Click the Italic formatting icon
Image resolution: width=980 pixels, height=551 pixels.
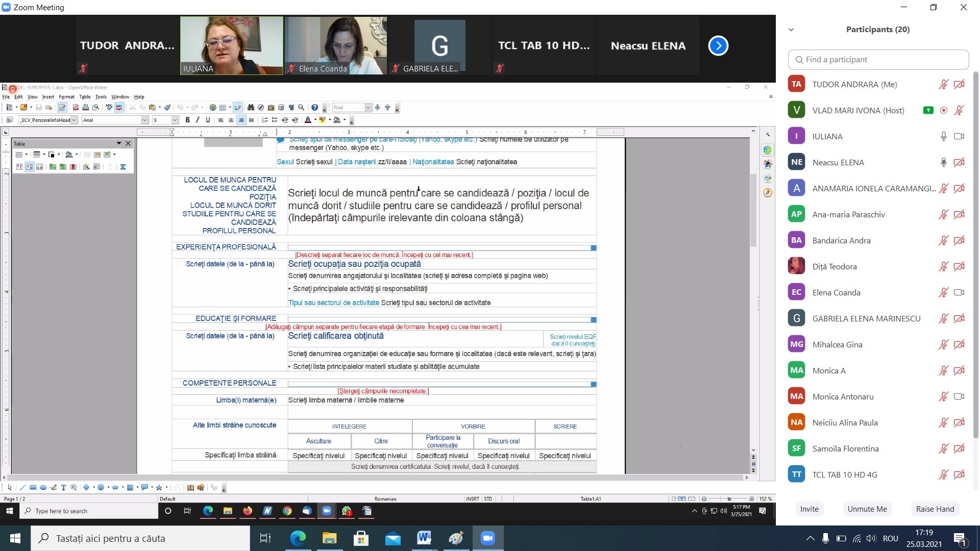198,120
